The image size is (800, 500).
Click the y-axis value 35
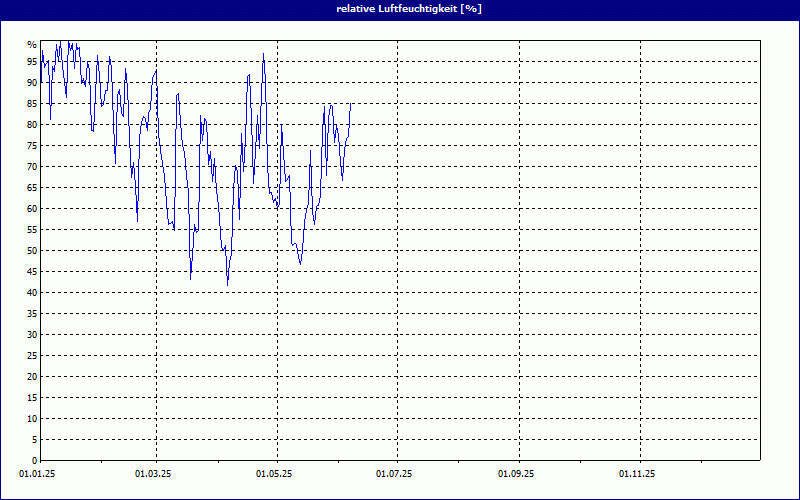click(32, 314)
